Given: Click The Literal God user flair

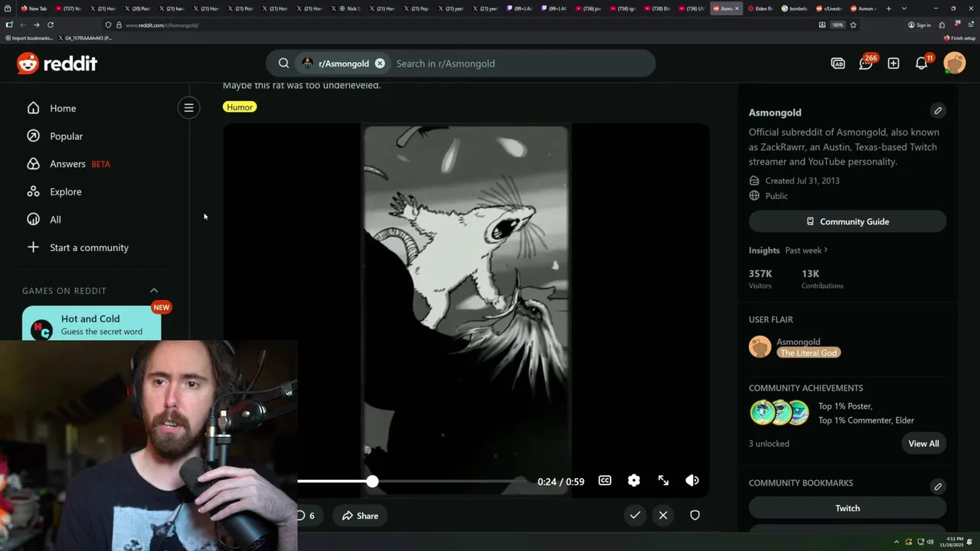Looking at the screenshot, I should (808, 353).
